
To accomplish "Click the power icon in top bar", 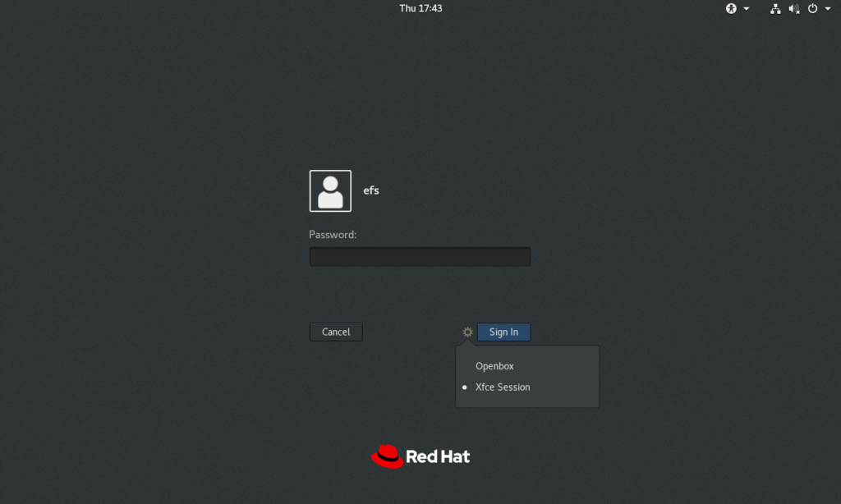I will [x=812, y=8].
